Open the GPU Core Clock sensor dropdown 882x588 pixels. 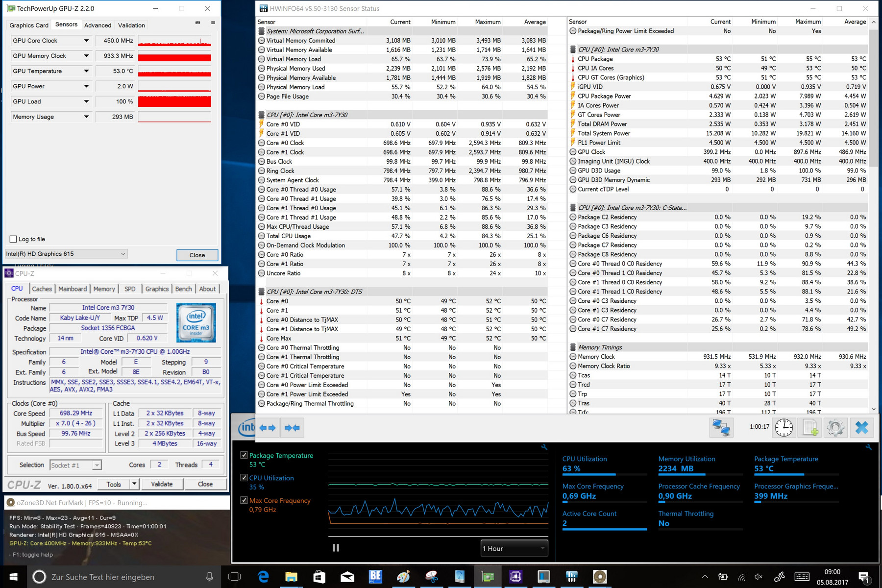click(x=86, y=41)
